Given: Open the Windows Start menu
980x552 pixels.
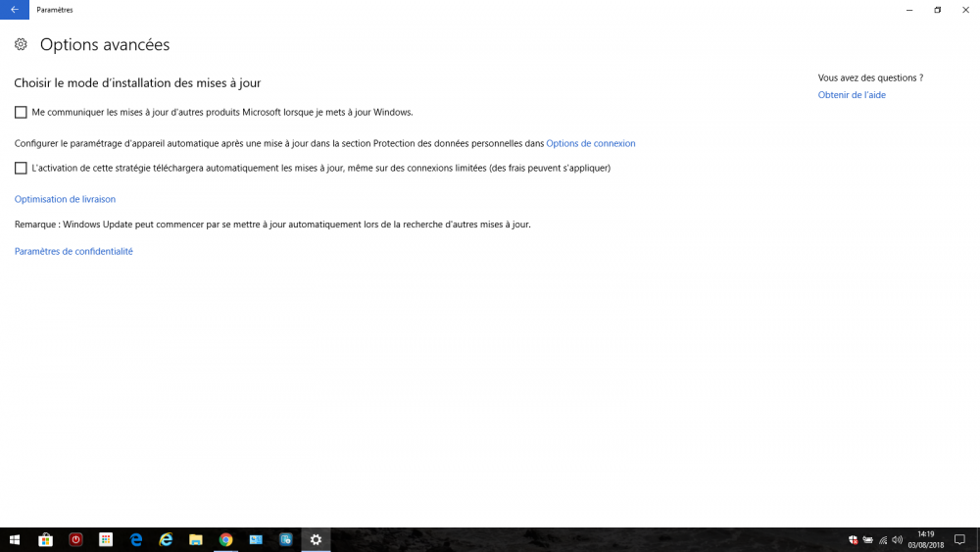Looking at the screenshot, I should pos(15,539).
